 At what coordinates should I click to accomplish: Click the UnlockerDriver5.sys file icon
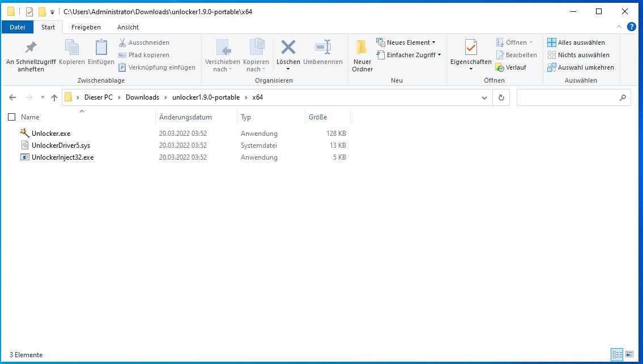click(x=24, y=145)
